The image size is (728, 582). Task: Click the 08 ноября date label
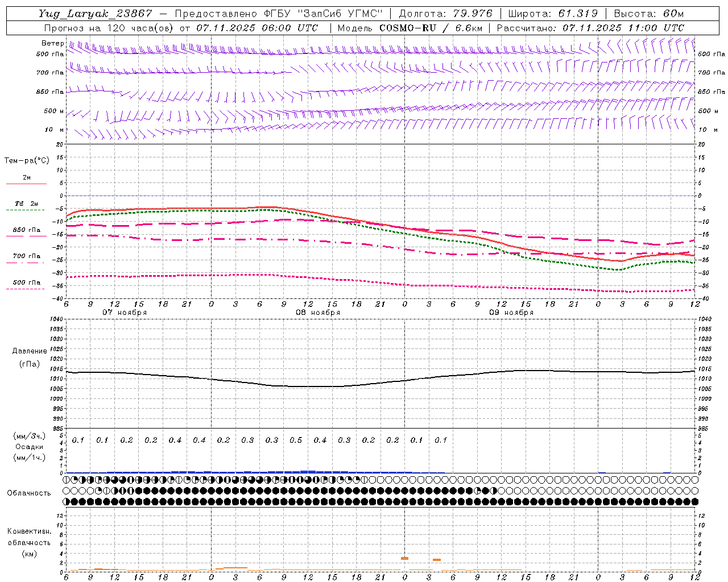pos(317,313)
